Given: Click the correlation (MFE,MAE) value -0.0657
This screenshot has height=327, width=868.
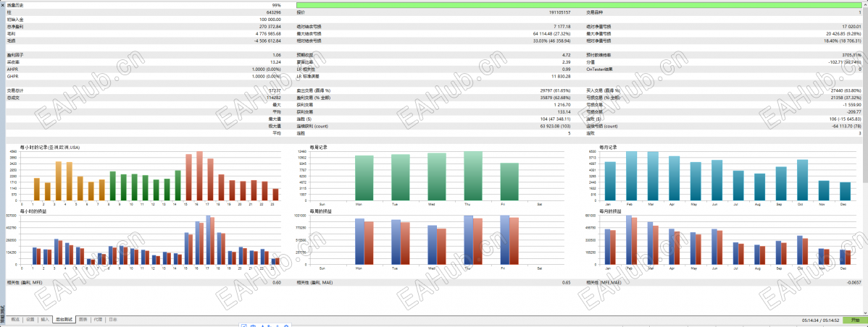Looking at the screenshot, I should (x=855, y=283).
